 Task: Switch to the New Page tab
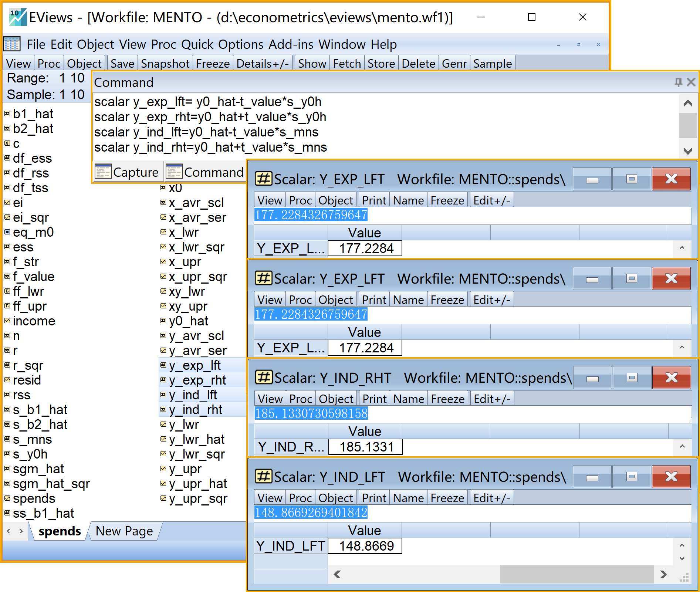click(x=124, y=531)
